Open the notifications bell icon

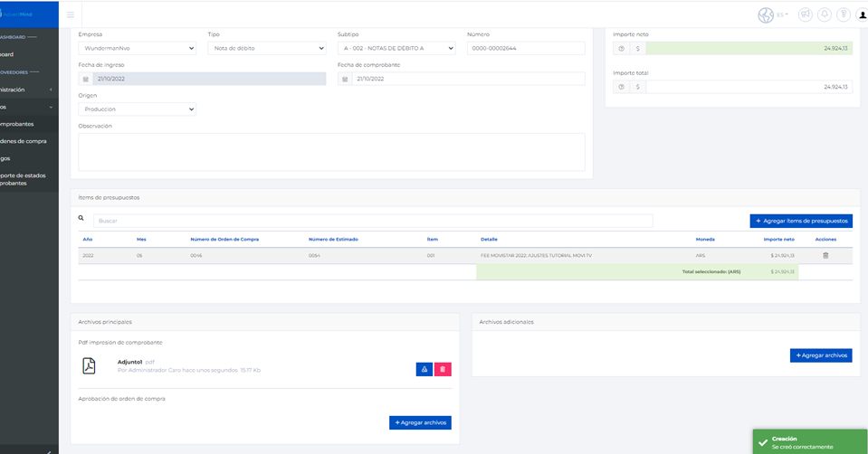point(824,15)
